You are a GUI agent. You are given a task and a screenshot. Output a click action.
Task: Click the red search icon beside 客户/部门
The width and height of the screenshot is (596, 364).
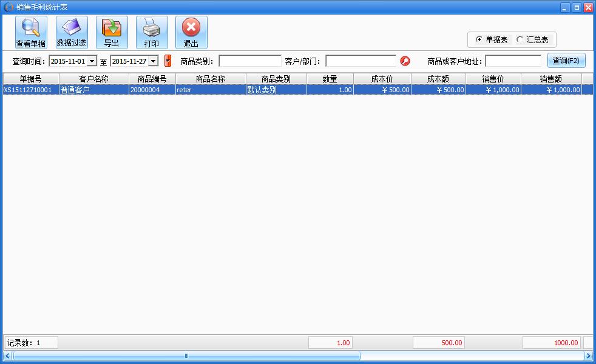405,61
